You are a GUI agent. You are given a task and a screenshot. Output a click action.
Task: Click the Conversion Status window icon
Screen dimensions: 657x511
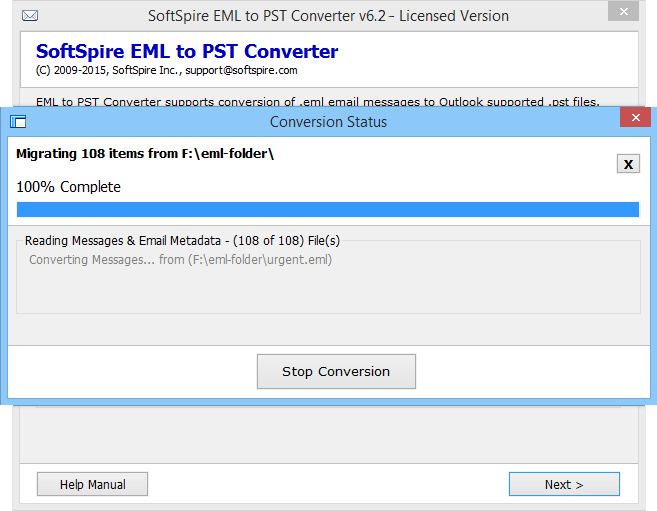(18, 122)
